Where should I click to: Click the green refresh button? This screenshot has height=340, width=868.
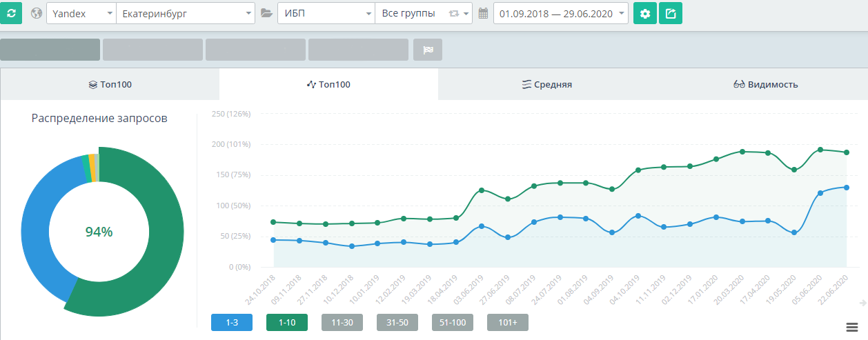coord(11,13)
